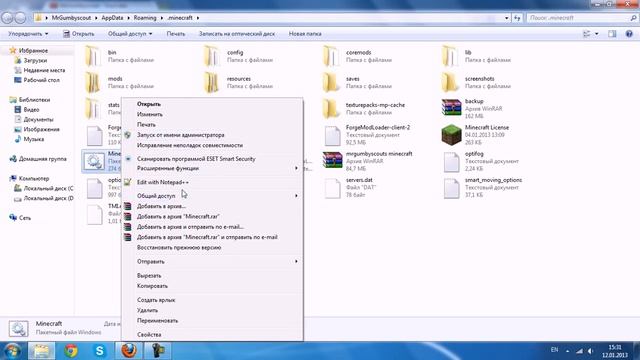
Task: Expand Расширенные функции submenu arrow
Action: click(x=296, y=168)
